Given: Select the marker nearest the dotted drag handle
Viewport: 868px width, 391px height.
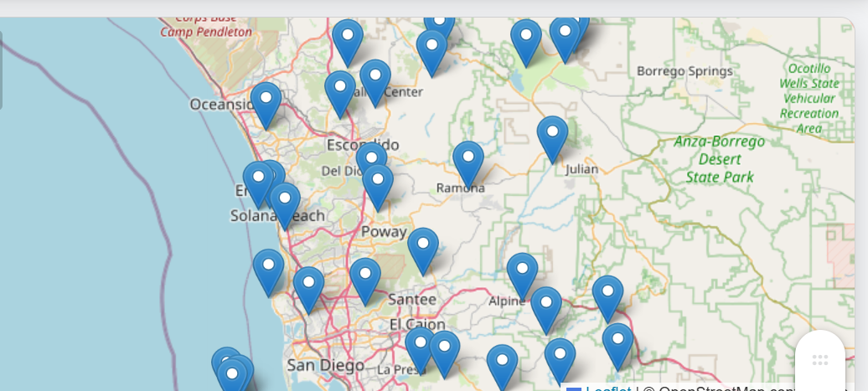Looking at the screenshot, I should pos(617,347).
